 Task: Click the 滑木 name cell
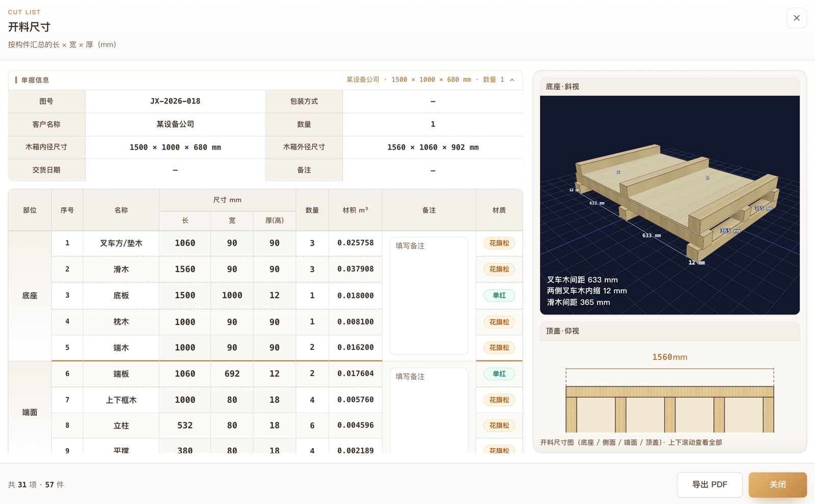coord(121,269)
